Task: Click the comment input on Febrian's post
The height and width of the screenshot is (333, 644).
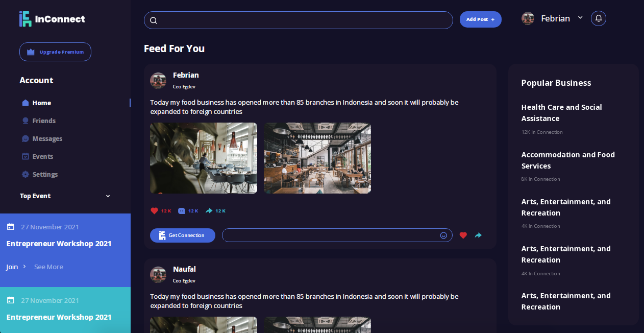Action: click(x=337, y=235)
